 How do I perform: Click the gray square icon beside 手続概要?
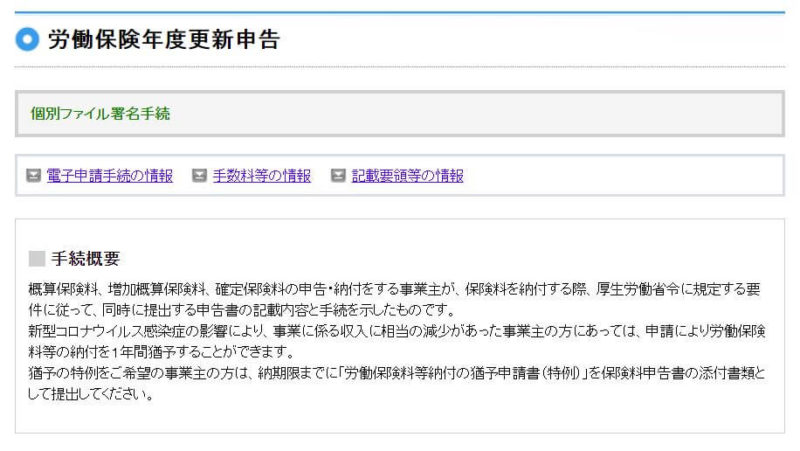tap(37, 259)
